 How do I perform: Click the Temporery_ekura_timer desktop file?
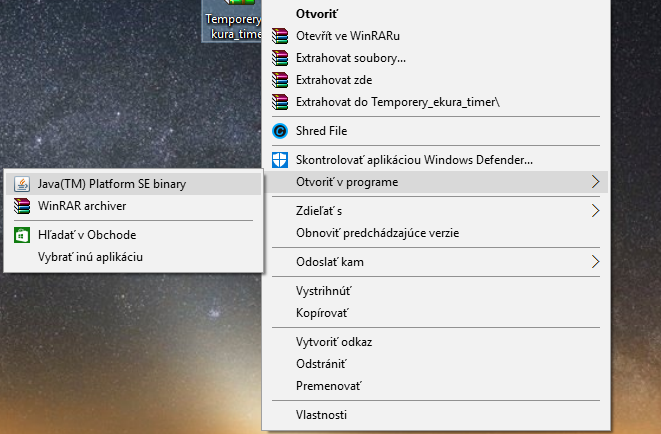point(231,22)
